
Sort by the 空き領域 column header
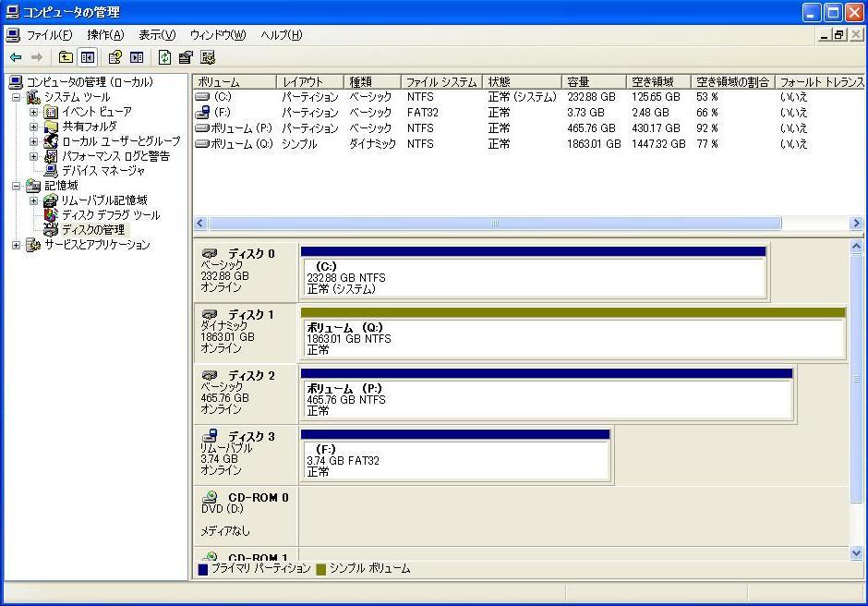(x=658, y=82)
